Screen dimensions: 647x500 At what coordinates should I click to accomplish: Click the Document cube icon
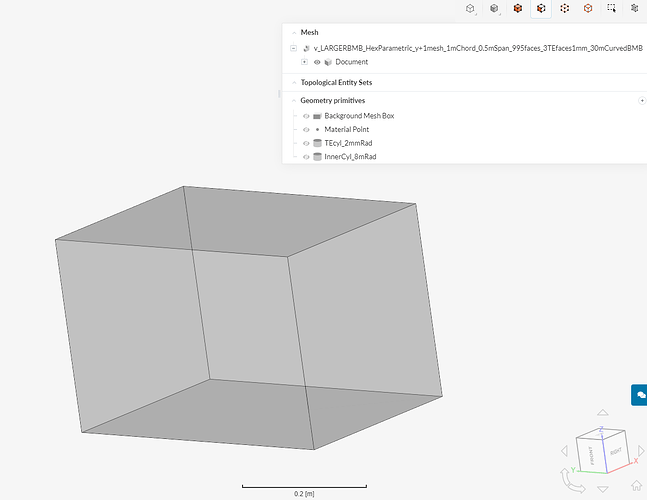point(328,62)
